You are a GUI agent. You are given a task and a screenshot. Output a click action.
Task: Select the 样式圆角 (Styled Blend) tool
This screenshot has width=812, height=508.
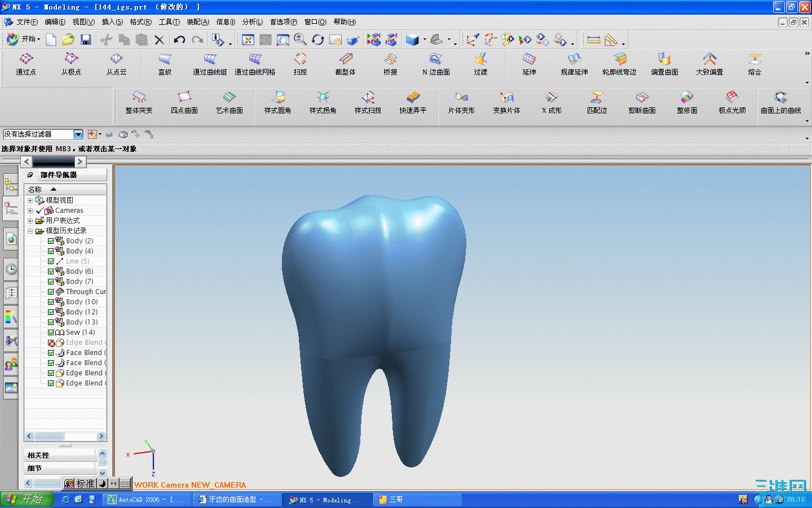tap(277, 103)
